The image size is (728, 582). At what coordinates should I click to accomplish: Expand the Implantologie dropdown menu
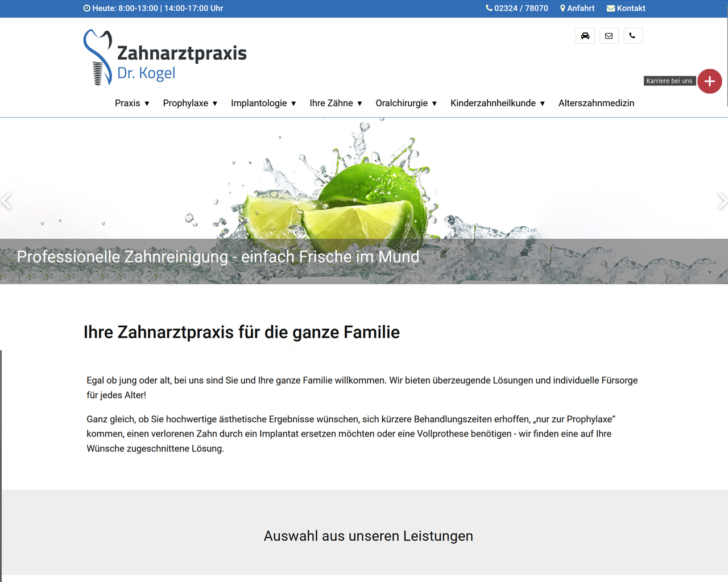[263, 103]
